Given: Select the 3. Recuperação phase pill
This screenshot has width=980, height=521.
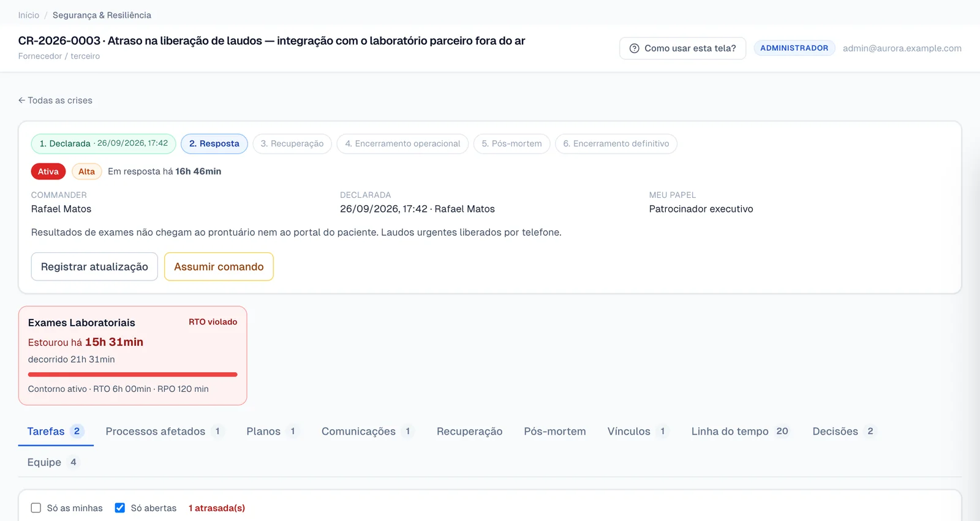Looking at the screenshot, I should pyautogui.click(x=292, y=144).
